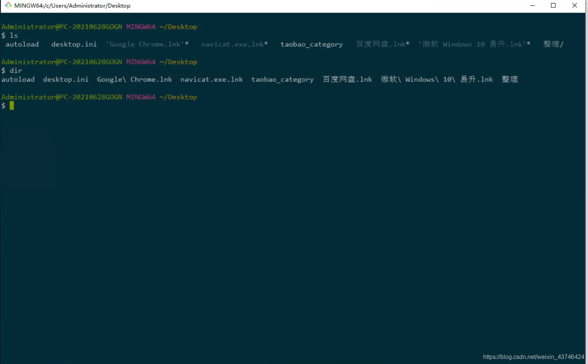Select navicat.exe.lnk in dir output

pos(211,79)
